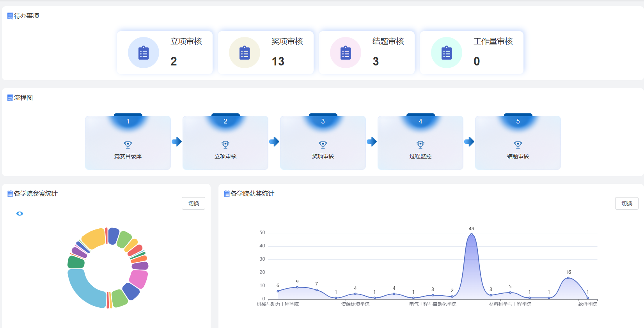Select flow step number 5 badge
The width and height of the screenshot is (644, 328).
(518, 121)
